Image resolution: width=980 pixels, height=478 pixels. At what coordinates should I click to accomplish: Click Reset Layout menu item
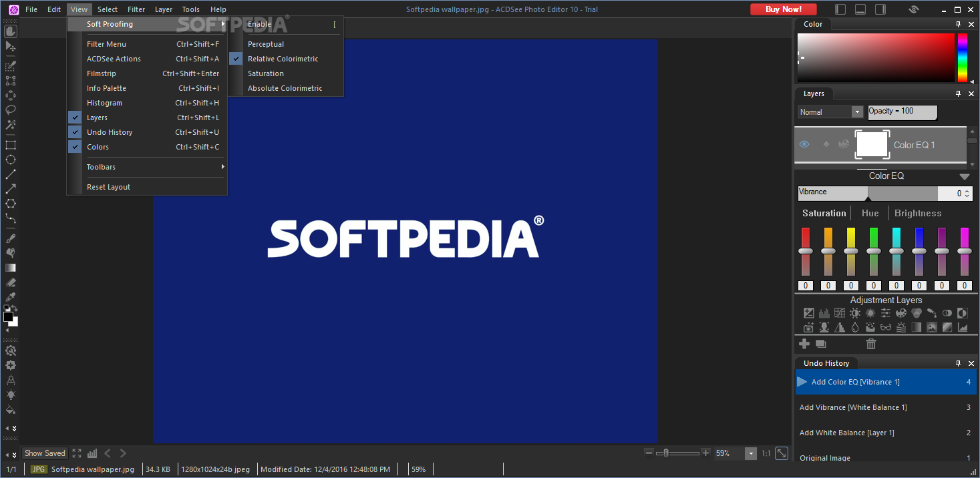(147, 187)
